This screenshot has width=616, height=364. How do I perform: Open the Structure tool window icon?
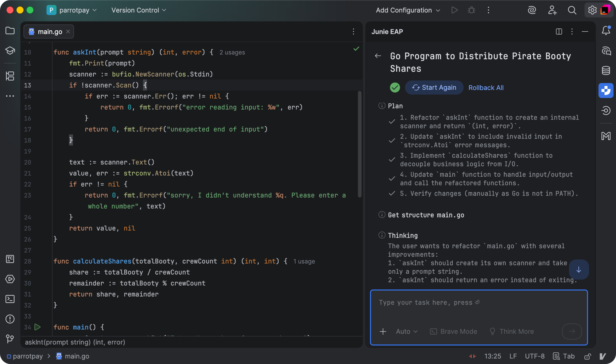tap(10, 76)
